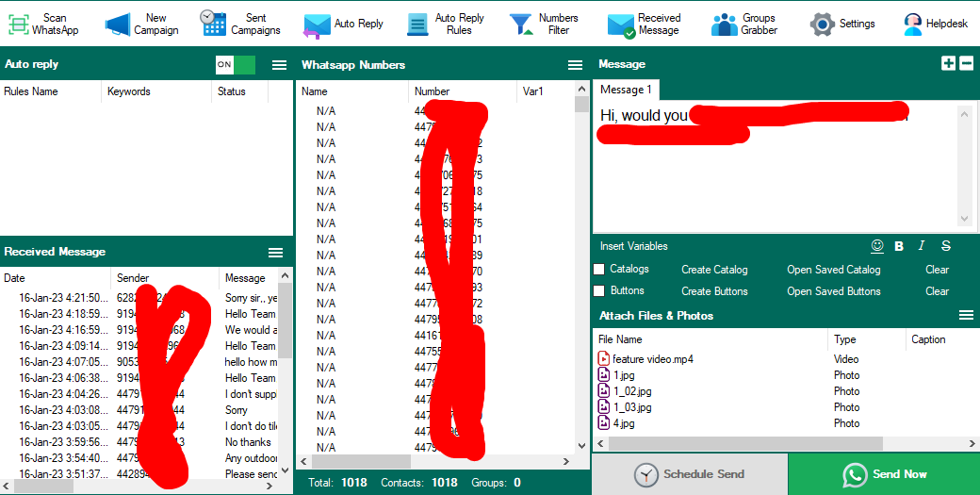
Task: Click Create Catalog link
Action: click(x=714, y=270)
